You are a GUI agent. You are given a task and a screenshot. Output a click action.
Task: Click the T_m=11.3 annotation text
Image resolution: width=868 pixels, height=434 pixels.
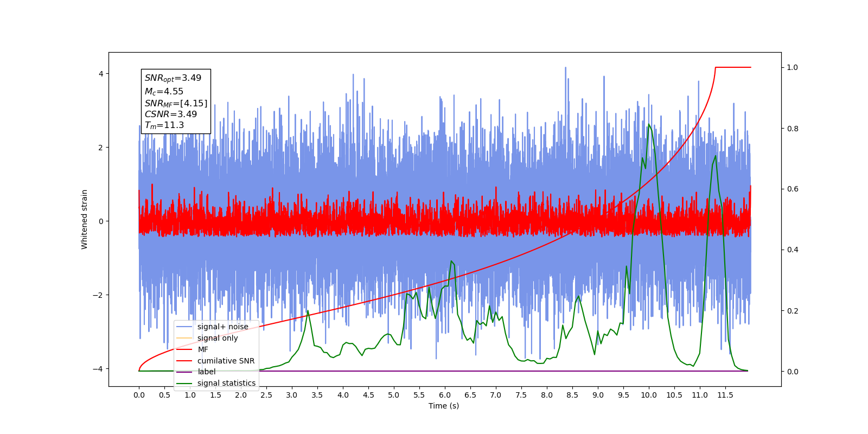click(164, 125)
